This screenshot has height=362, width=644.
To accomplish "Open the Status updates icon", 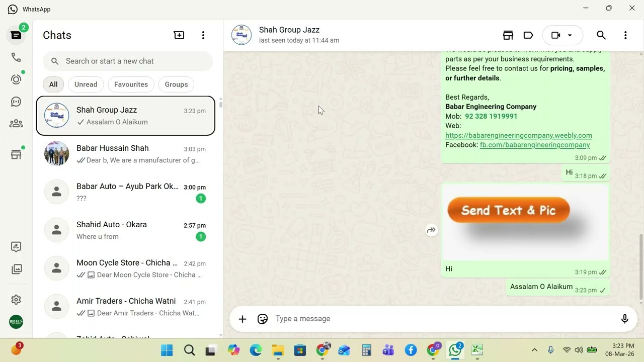I will pos(16,79).
